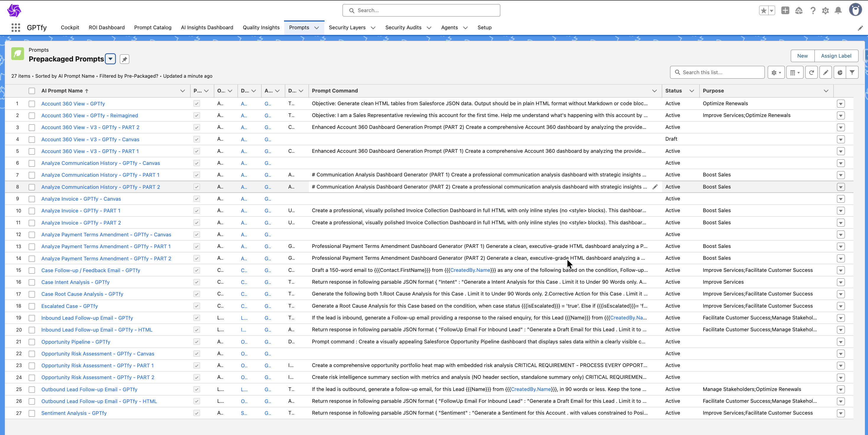Show charts panel icon
Image resolution: width=868 pixels, height=435 pixels.
tap(840, 72)
